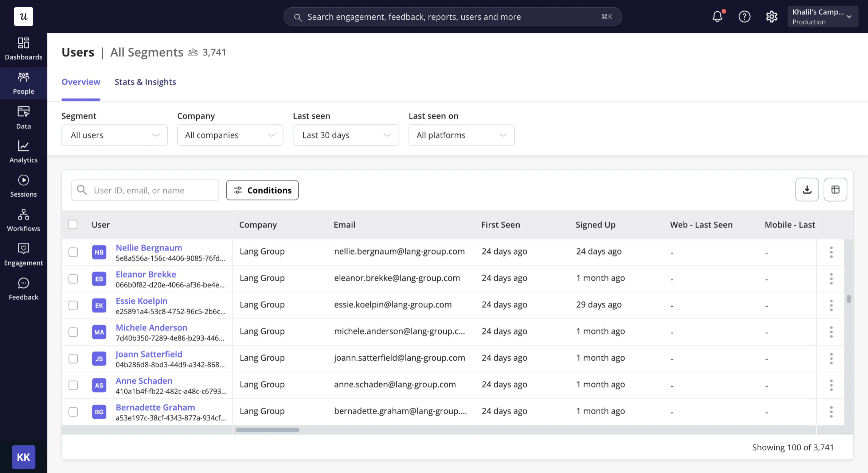Toggle the select-all users checkbox
The height and width of the screenshot is (473, 868).
point(73,224)
